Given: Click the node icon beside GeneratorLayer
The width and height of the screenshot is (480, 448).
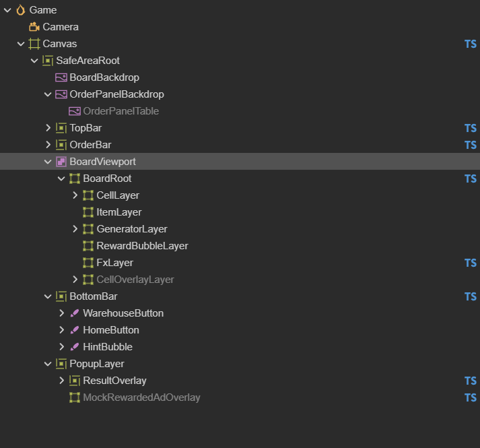Looking at the screenshot, I should (88, 229).
